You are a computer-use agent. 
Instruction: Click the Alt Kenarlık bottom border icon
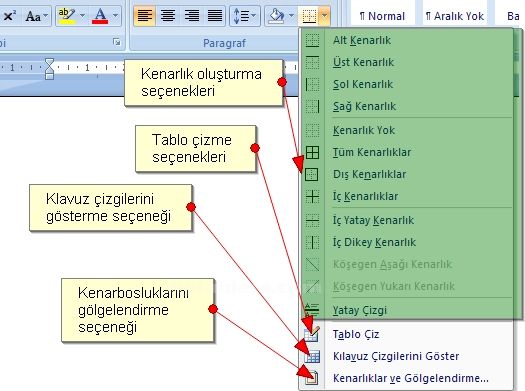point(312,40)
